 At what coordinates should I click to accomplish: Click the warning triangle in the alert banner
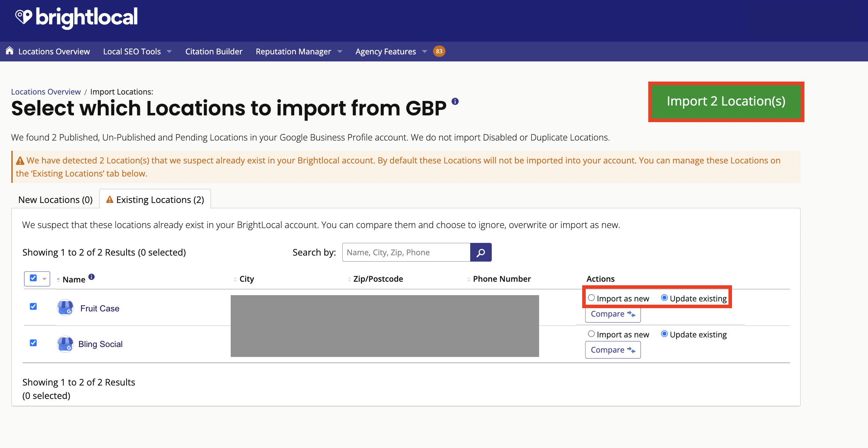[x=20, y=161]
